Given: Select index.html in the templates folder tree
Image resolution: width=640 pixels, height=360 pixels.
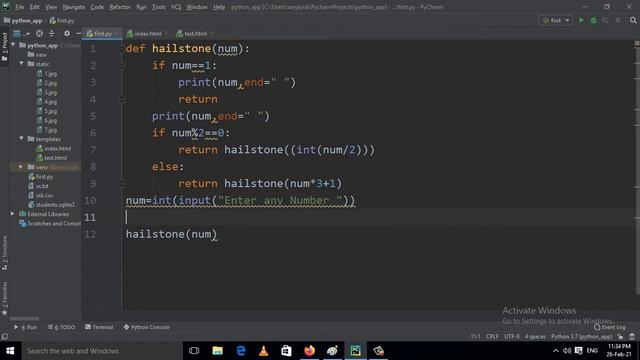Looking at the screenshot, I should [x=54, y=149].
